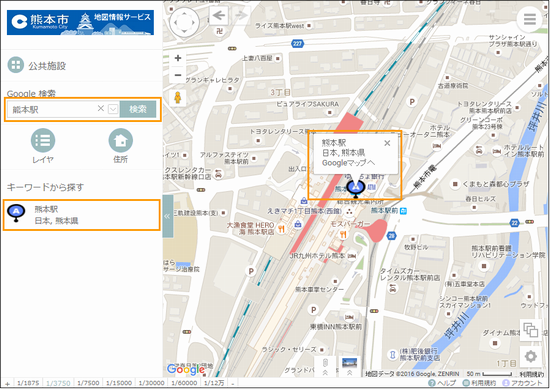Expand the photo thumbnail panel on map
Image resolution: width=550 pixels, height=389 pixels.
349,366
